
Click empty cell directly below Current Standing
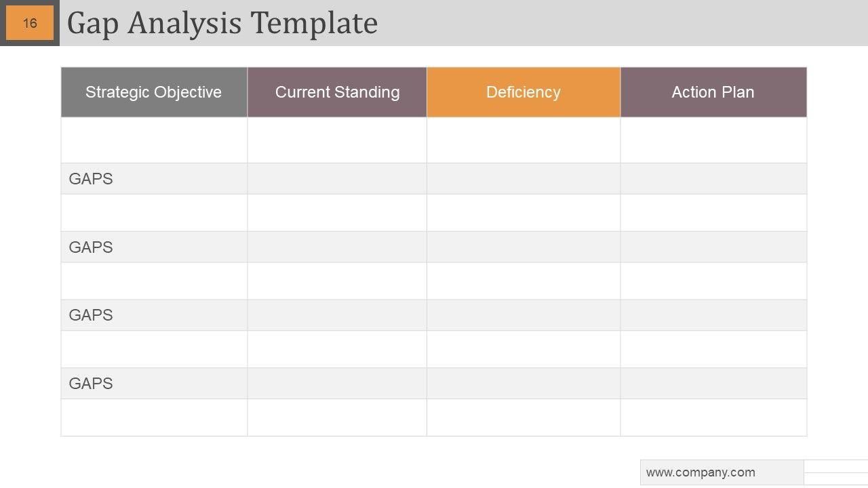337,140
